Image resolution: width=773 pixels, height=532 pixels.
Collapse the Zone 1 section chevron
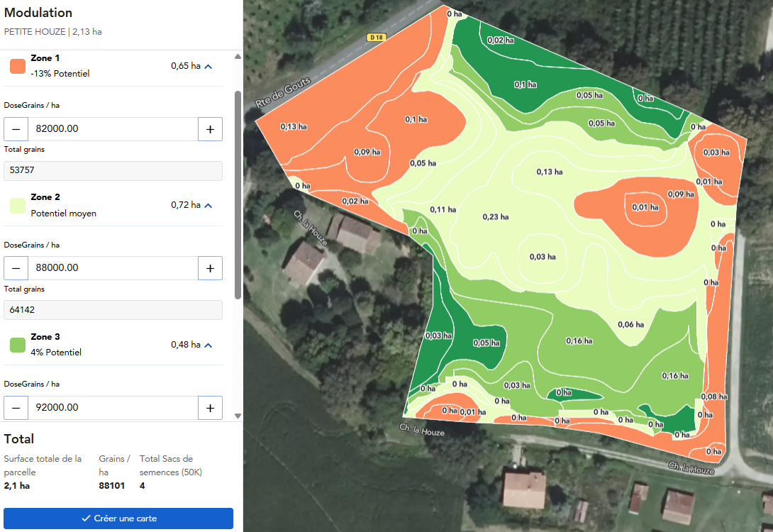click(x=208, y=67)
